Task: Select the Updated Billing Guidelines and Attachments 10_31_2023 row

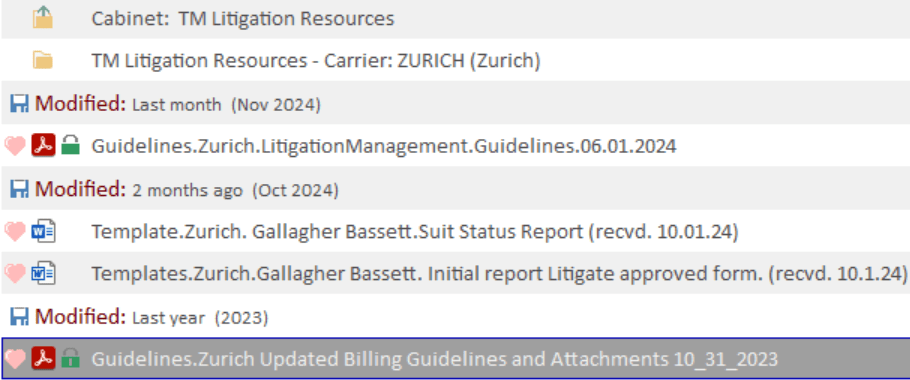Action: coord(455,359)
